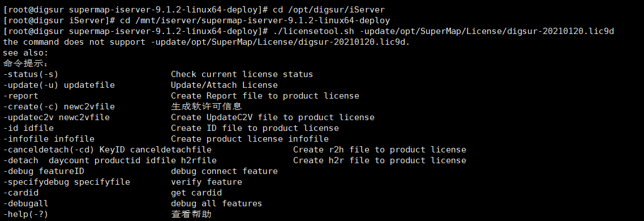The width and height of the screenshot is (644, 221).
Task: Click the -detach daycount productid line
Action: [x=110, y=160]
